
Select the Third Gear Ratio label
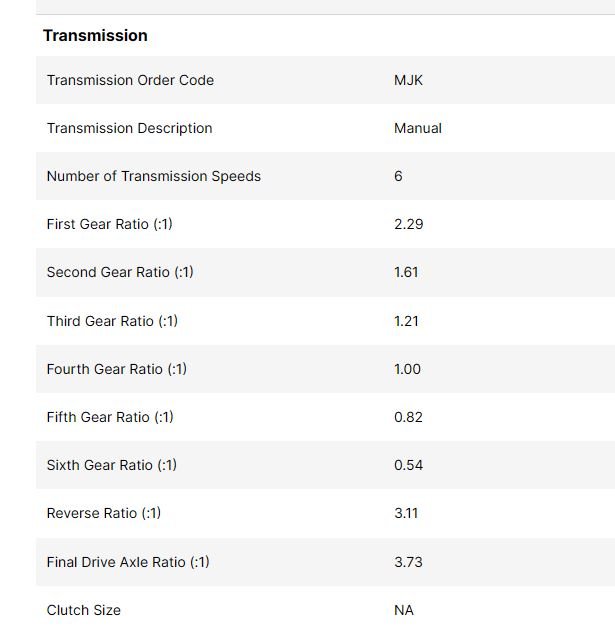112,321
